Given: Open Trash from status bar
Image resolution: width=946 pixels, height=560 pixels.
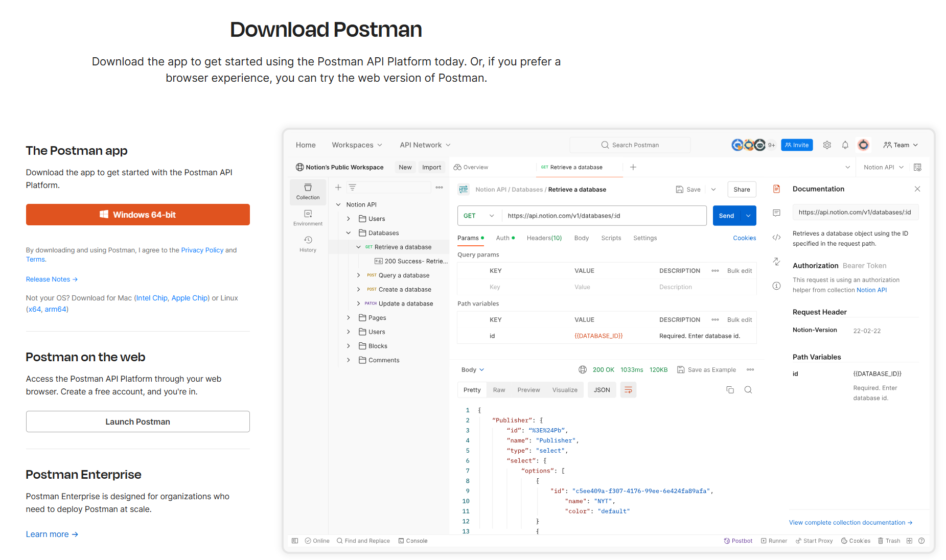Looking at the screenshot, I should tap(889, 541).
